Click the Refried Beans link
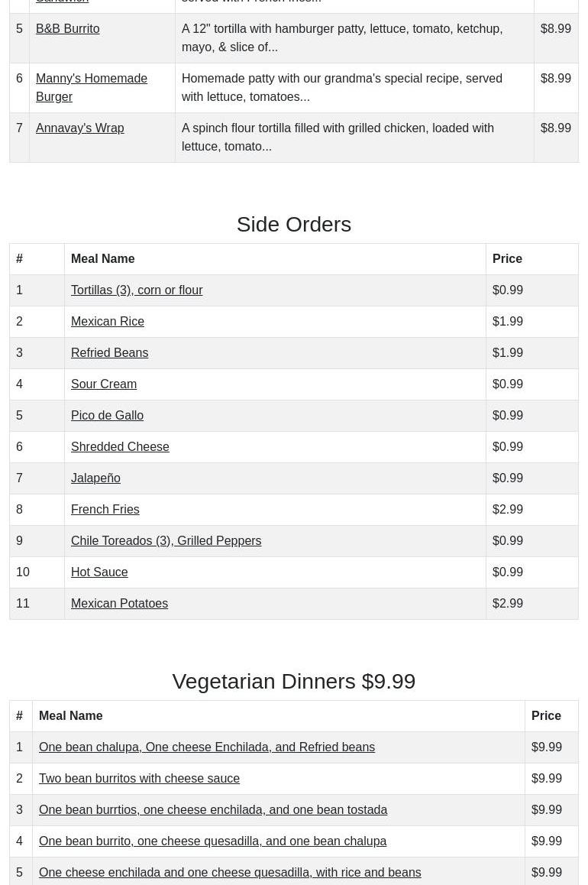588x885 pixels. (x=109, y=353)
